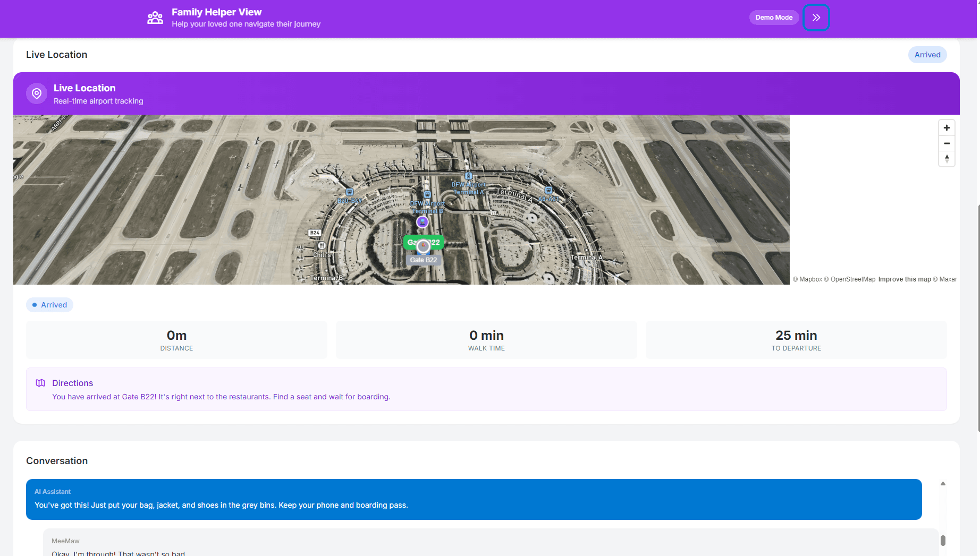This screenshot has width=980, height=556.
Task: Toggle the Demo Mode pill
Action: [x=774, y=18]
